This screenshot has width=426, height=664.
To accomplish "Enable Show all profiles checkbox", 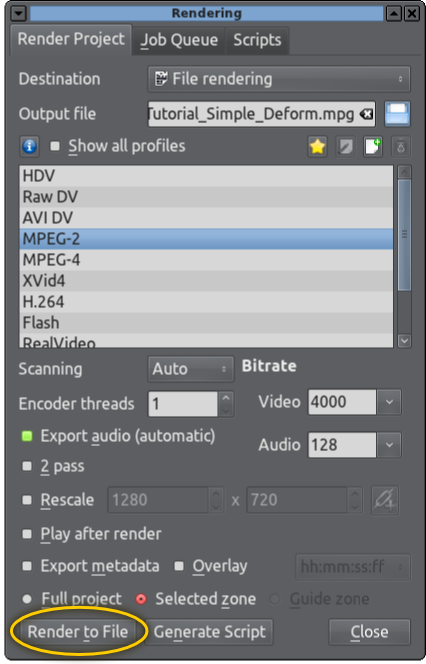I will click(55, 146).
